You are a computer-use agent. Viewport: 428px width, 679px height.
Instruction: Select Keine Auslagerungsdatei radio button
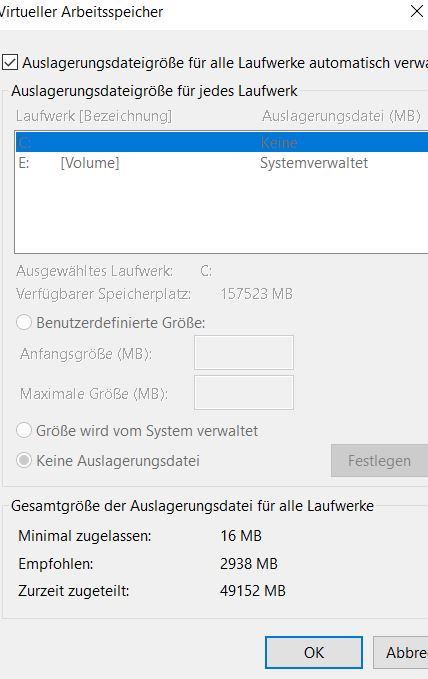click(x=24, y=460)
